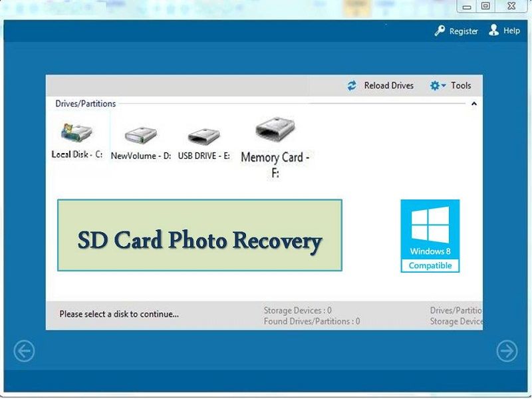This screenshot has height=399, width=532.
Task: Continue with the right arrow button
Action: (x=507, y=351)
